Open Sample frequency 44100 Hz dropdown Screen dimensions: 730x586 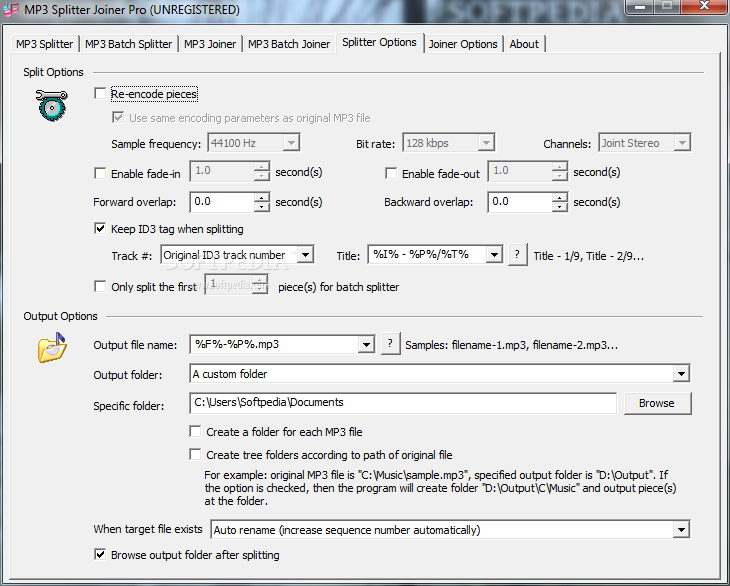[291, 143]
